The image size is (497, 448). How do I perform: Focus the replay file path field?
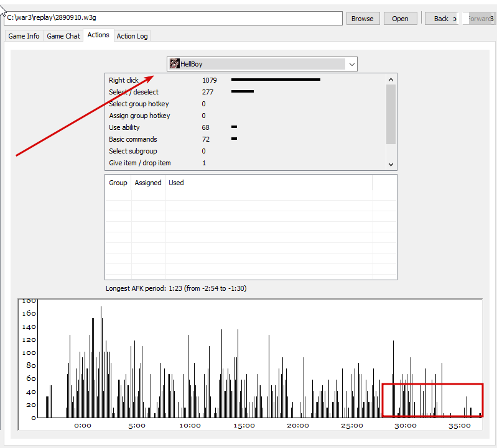coord(173,18)
